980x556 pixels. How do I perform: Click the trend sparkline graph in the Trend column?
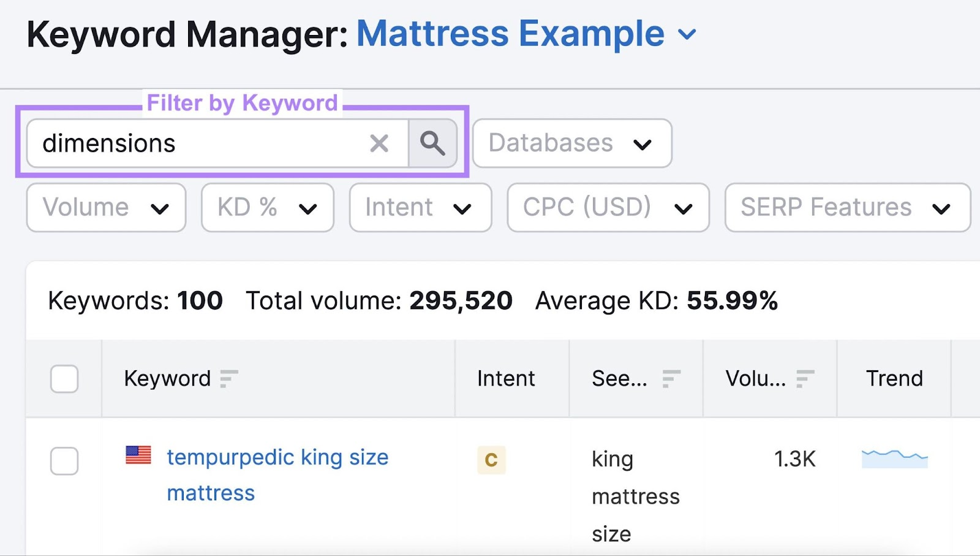click(894, 459)
